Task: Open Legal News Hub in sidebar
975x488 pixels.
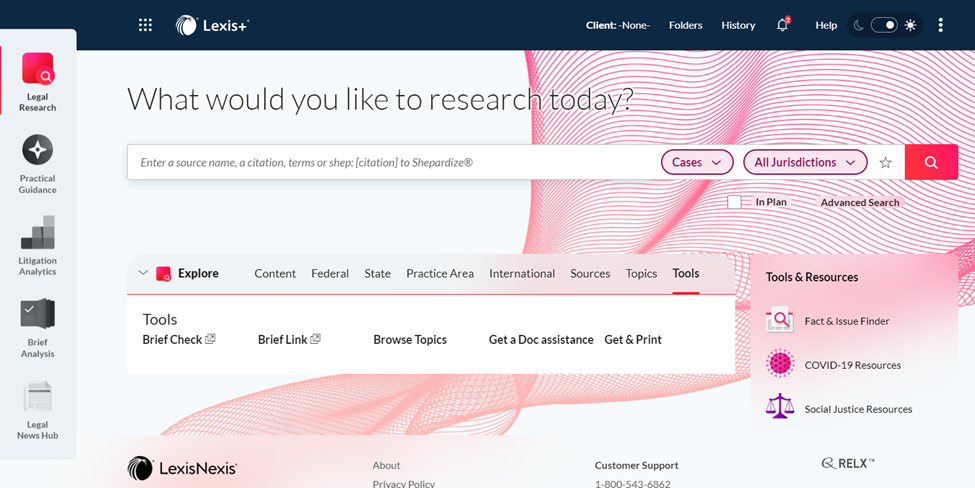Action: (37, 410)
